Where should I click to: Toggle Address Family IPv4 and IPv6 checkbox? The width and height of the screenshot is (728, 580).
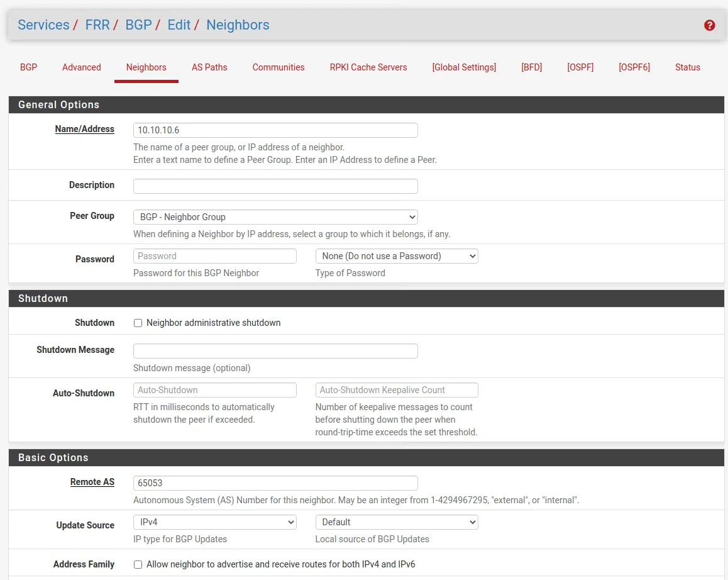pos(138,565)
